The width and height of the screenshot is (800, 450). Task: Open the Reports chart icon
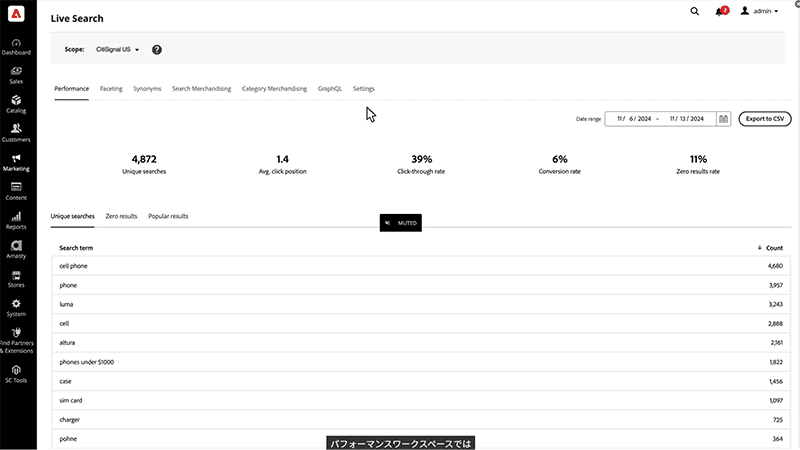[x=17, y=216]
